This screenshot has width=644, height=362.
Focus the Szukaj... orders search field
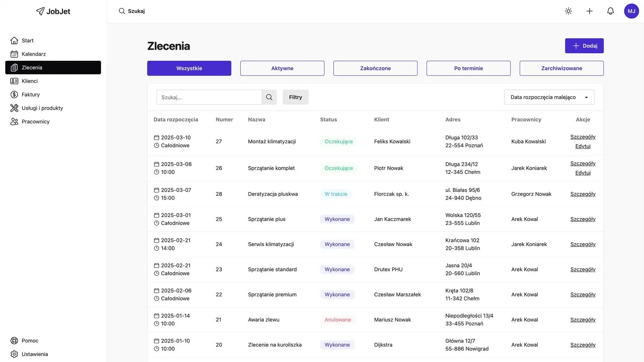[x=209, y=97]
